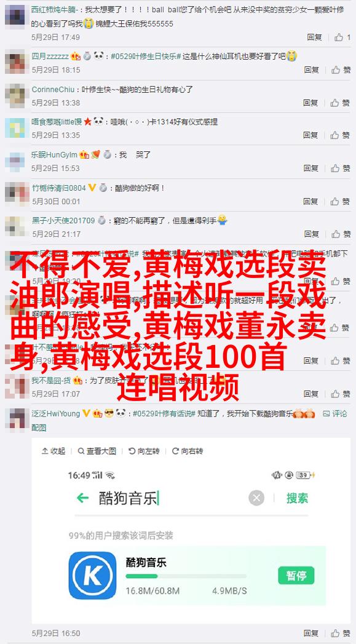Clear the search field with the X icon

pos(256,498)
